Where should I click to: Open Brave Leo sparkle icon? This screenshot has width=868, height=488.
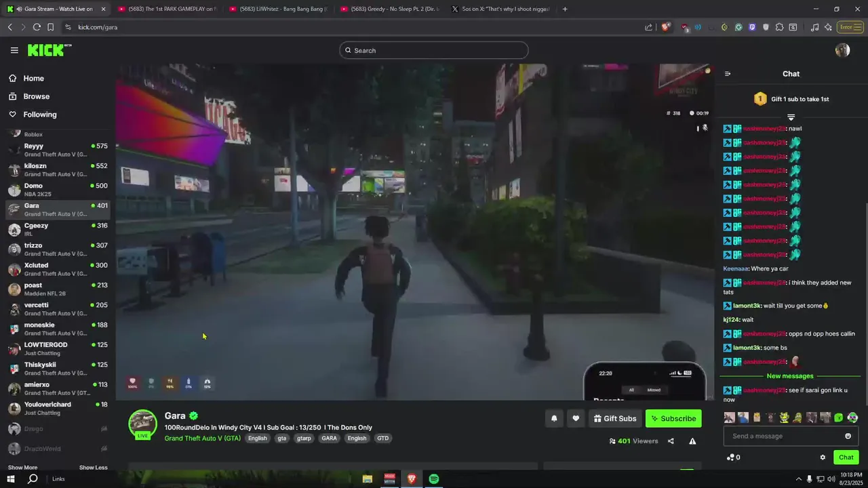pyautogui.click(x=828, y=27)
